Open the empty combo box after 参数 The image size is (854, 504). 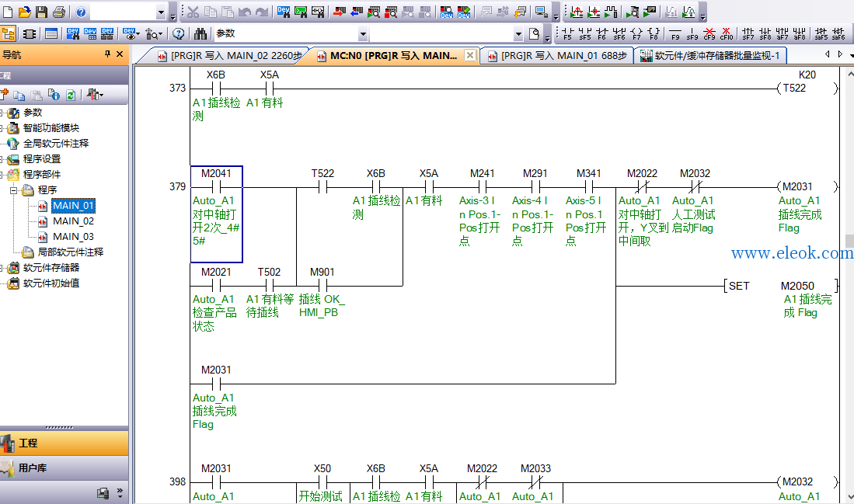tap(518, 34)
